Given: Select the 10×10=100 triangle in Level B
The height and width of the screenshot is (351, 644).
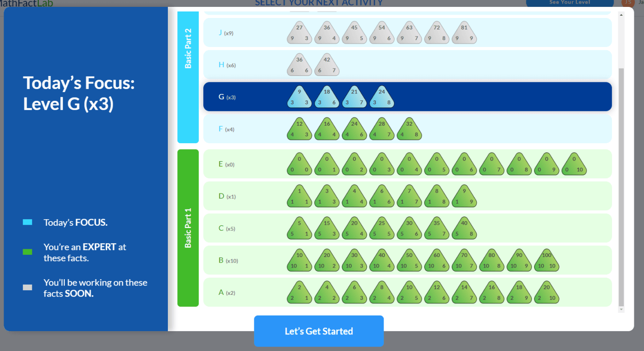Looking at the screenshot, I should click(x=546, y=261).
